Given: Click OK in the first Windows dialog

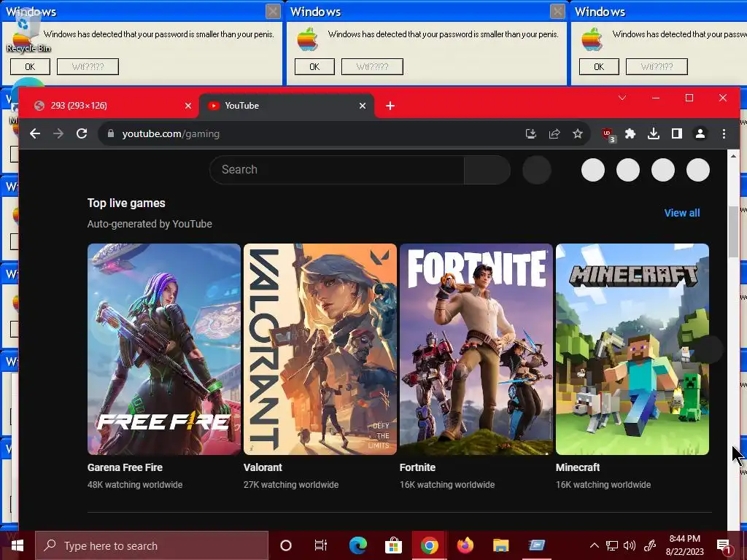Looking at the screenshot, I should tap(30, 66).
